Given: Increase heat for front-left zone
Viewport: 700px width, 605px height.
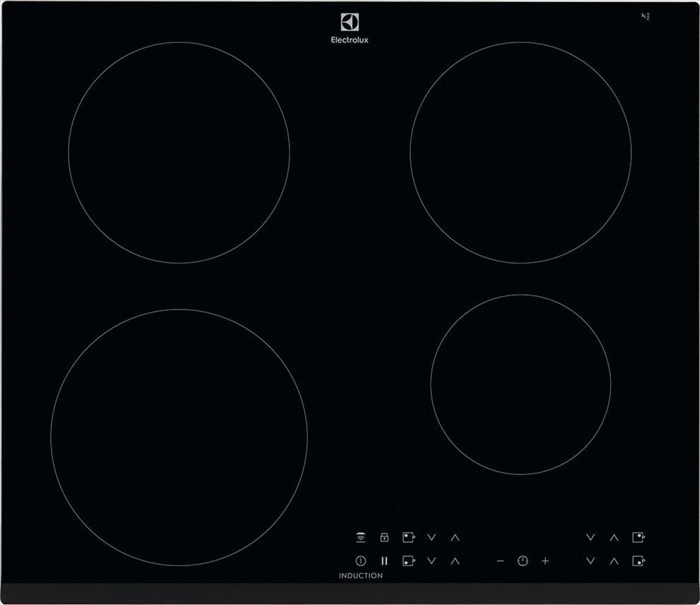Looking at the screenshot, I should [x=455, y=561].
